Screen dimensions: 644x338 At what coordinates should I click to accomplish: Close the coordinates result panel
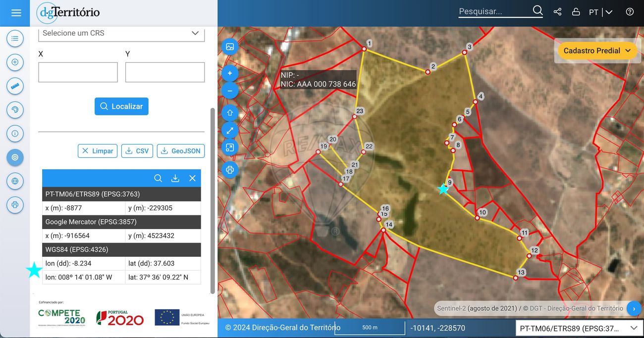coord(192,178)
